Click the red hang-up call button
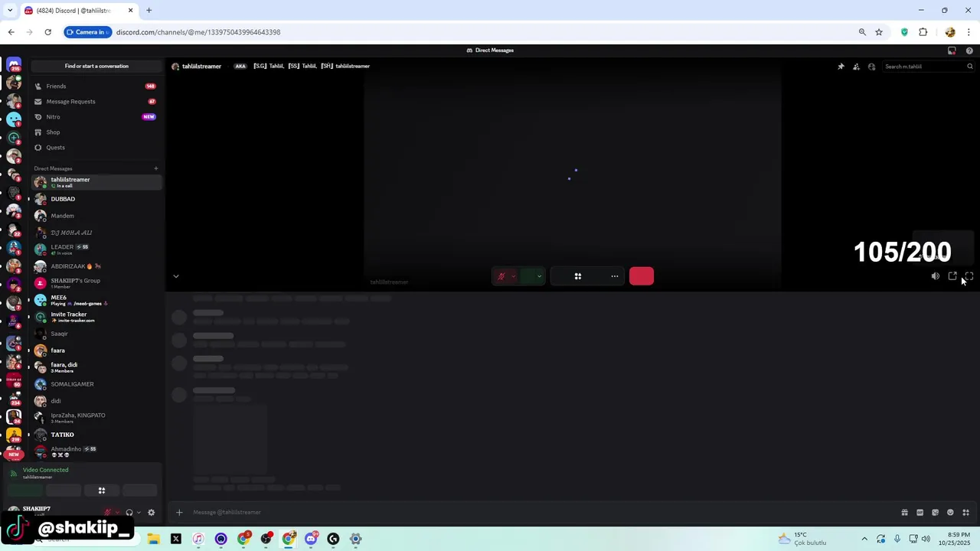Screen dimensions: 980x551 [x=642, y=276]
